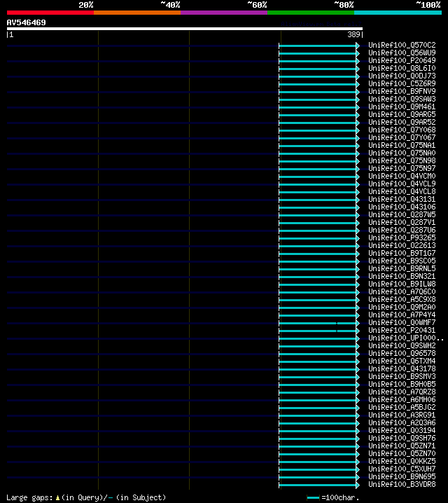
Task: Click the UniRef100_Q0WMF7 label
Action: pos(402,322)
